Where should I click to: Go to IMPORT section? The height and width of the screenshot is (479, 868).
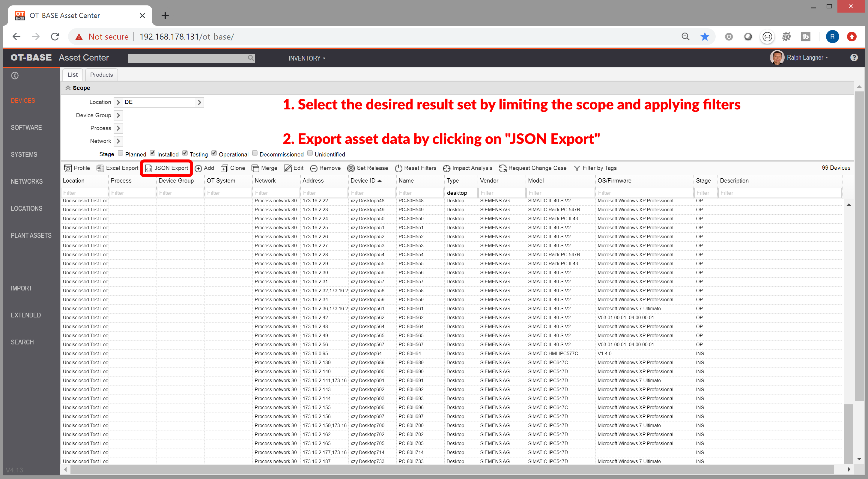[22, 288]
